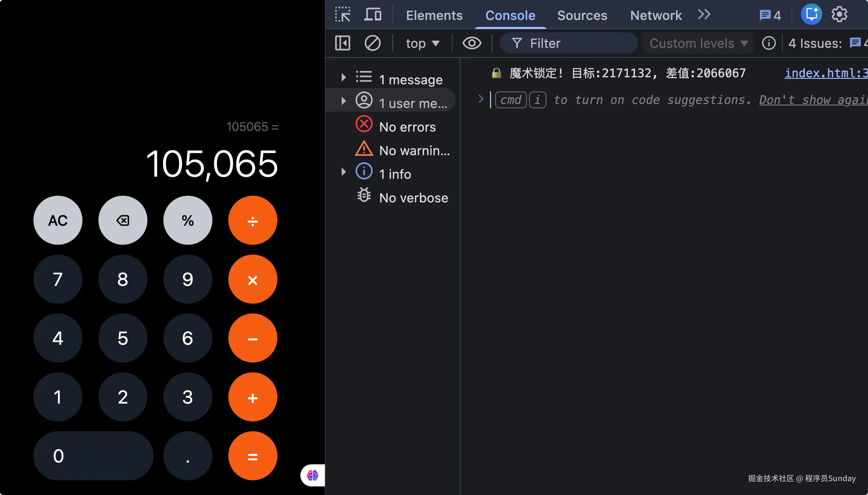Open console settings info circle icon
The width and height of the screenshot is (868, 495).
[x=769, y=43]
